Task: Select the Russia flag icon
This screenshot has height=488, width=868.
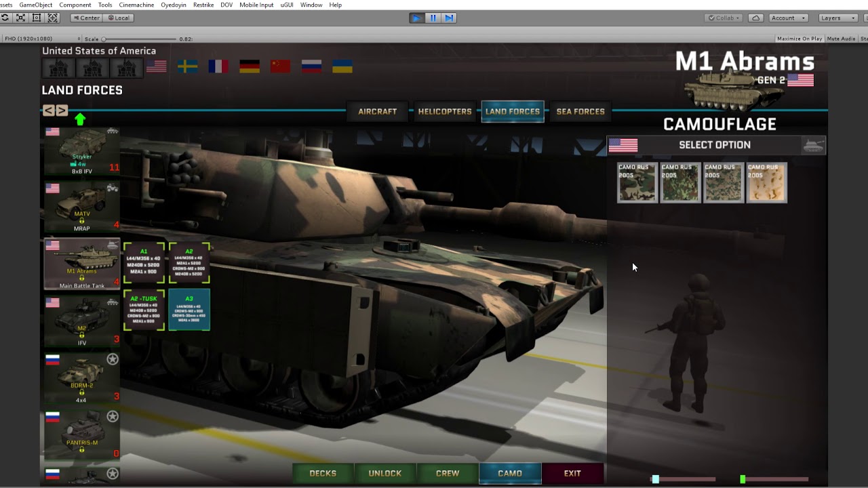Action: pyautogui.click(x=311, y=66)
